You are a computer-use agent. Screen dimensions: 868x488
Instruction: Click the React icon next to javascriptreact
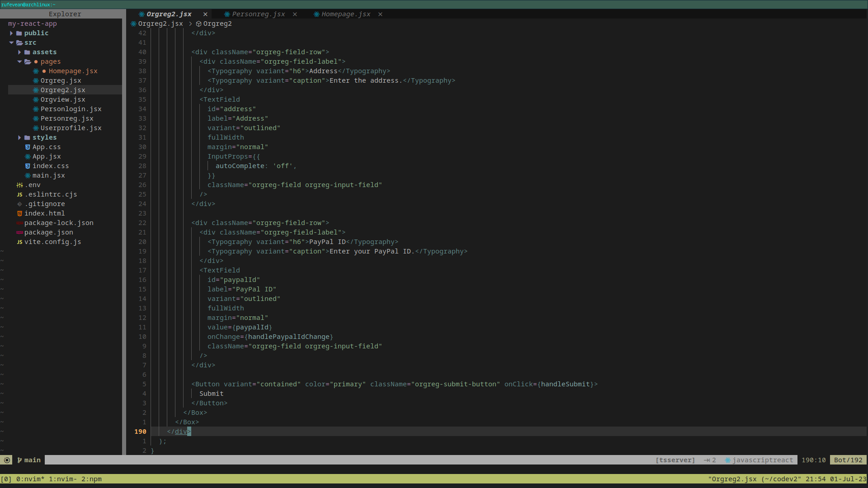(x=727, y=460)
